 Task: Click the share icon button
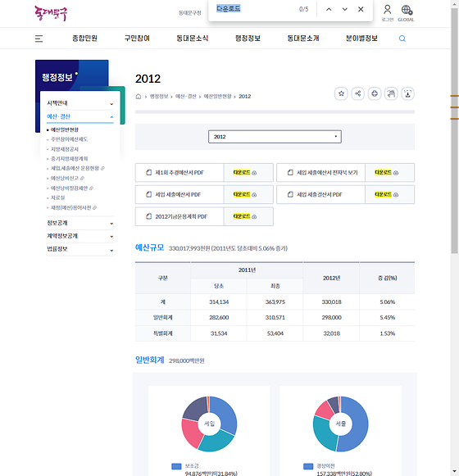358,93
